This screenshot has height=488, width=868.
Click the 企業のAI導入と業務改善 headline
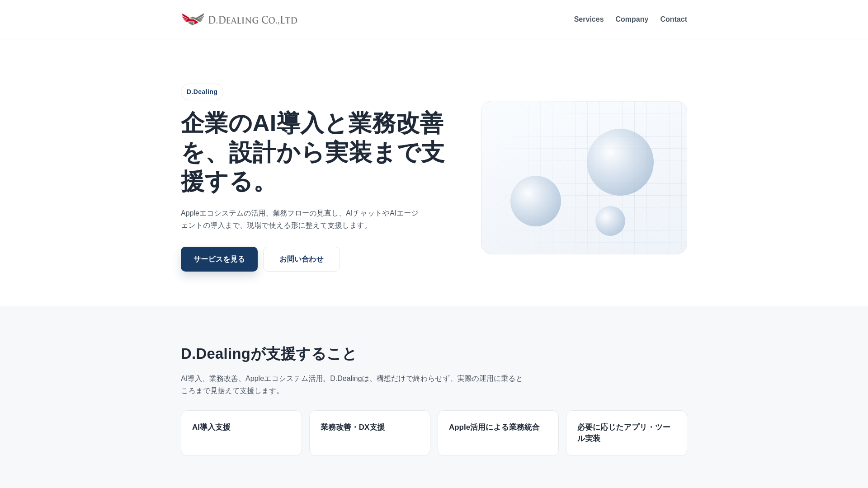coord(313,152)
